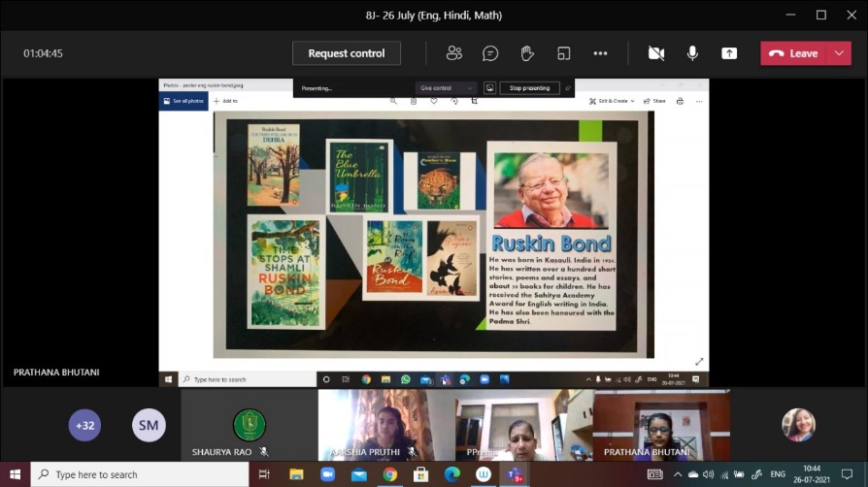Screen dimensions: 868x487
Task: Click the Teams icon on taskbar
Action: 515,474
